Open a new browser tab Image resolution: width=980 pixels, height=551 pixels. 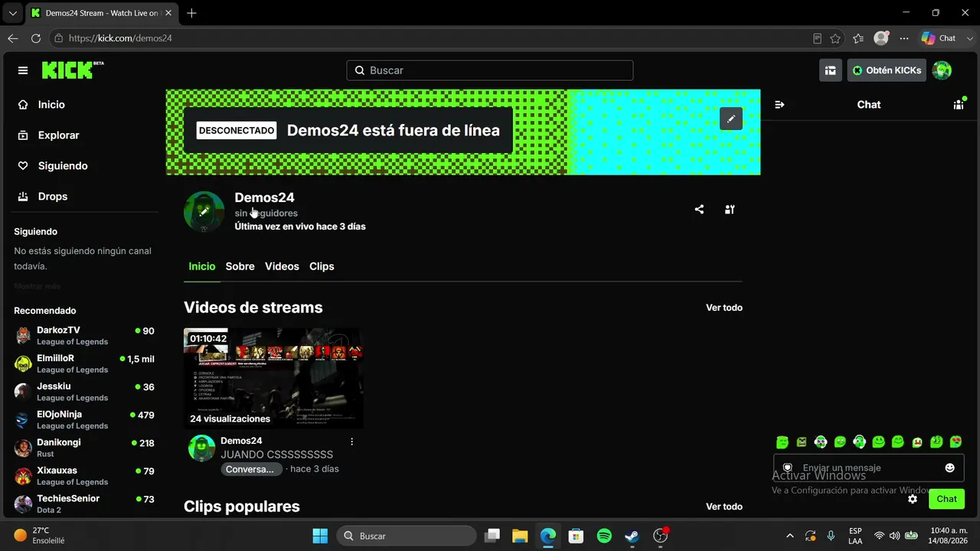pos(191,13)
